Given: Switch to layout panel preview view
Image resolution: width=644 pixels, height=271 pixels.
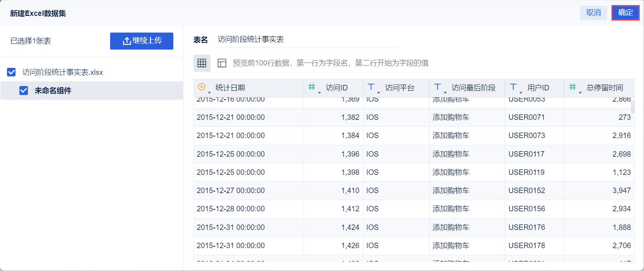Looking at the screenshot, I should [x=222, y=63].
